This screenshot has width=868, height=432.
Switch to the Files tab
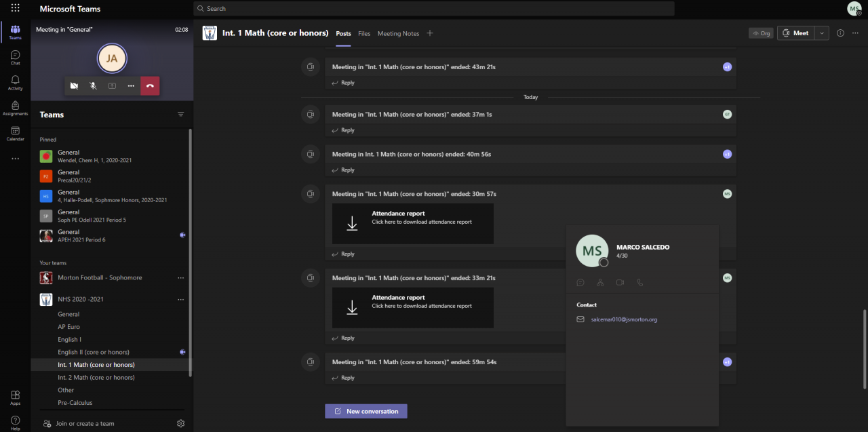pos(364,34)
